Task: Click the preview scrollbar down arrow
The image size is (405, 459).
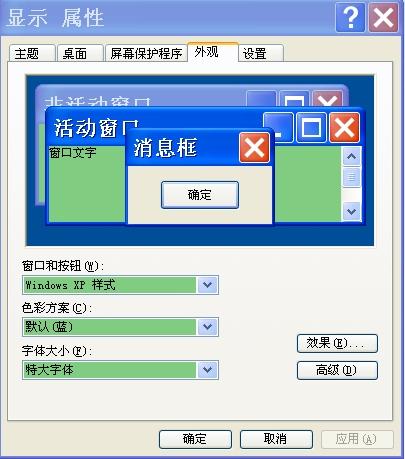Action: coord(351,211)
